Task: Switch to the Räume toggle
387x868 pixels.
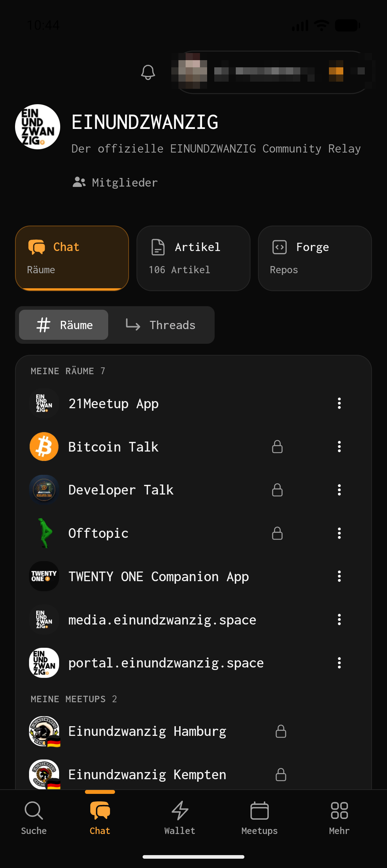Action: (x=64, y=325)
